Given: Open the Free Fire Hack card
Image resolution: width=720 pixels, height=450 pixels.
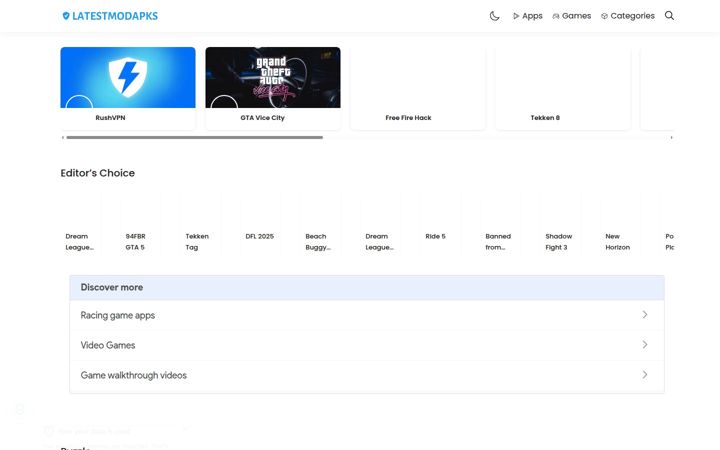Looking at the screenshot, I should point(418,88).
